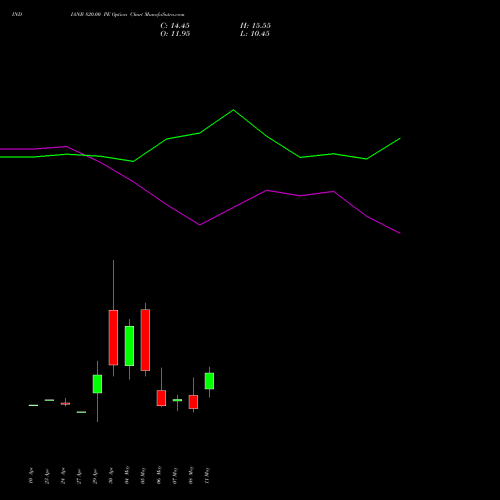500x500 pixels.
Task: Click the close value C: 14.45
Action: click(x=175, y=26)
